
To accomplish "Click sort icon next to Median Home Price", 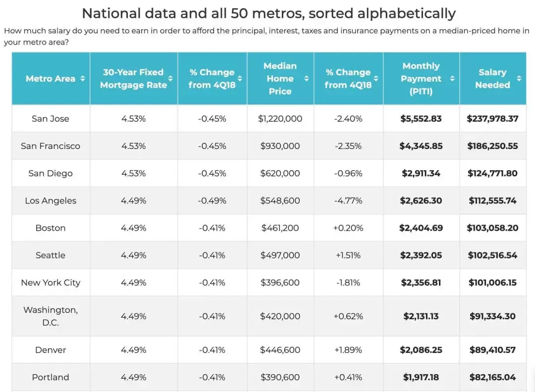I will [x=307, y=79].
